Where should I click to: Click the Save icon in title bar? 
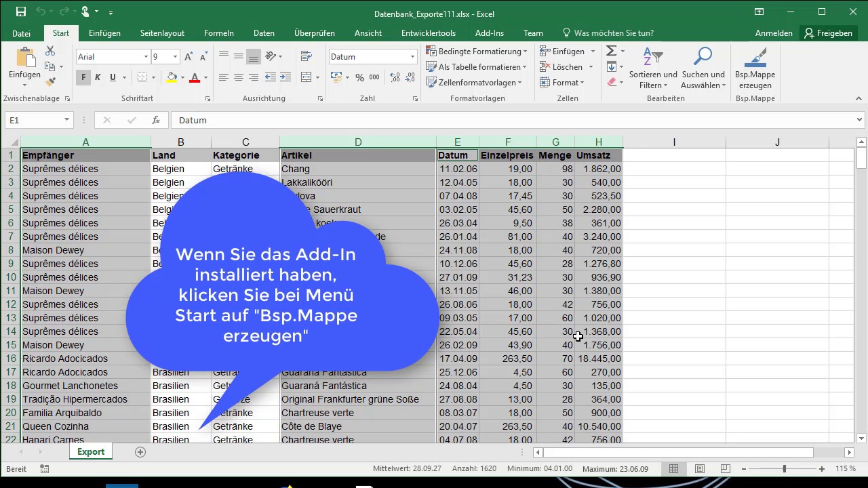21,12
